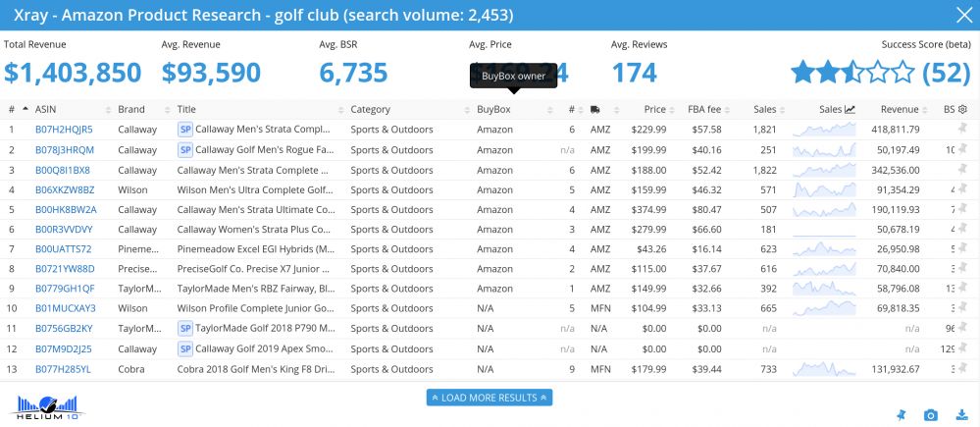Sort table by Brand column

click(131, 109)
